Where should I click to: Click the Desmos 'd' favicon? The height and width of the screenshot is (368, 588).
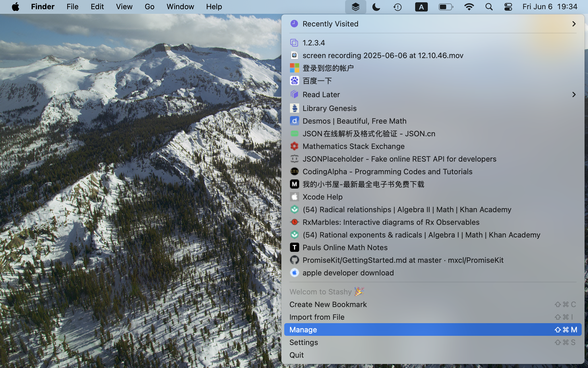[294, 121]
